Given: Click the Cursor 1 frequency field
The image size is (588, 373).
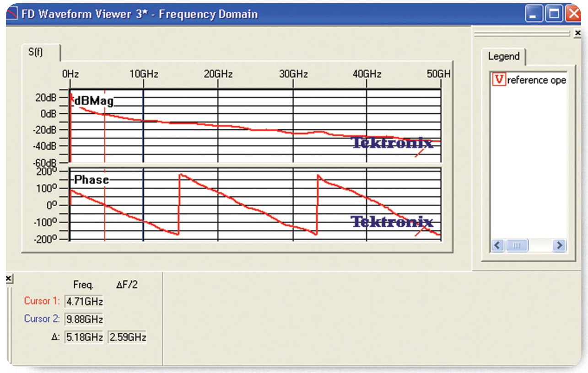Looking at the screenshot, I should (84, 302).
